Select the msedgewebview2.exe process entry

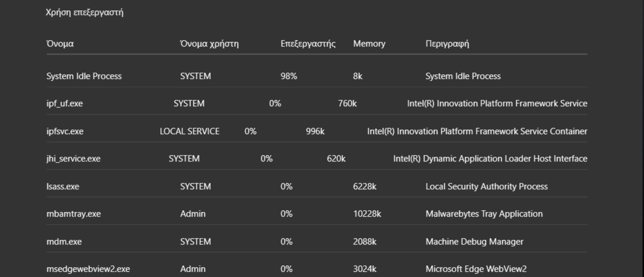pyautogui.click(x=88, y=269)
